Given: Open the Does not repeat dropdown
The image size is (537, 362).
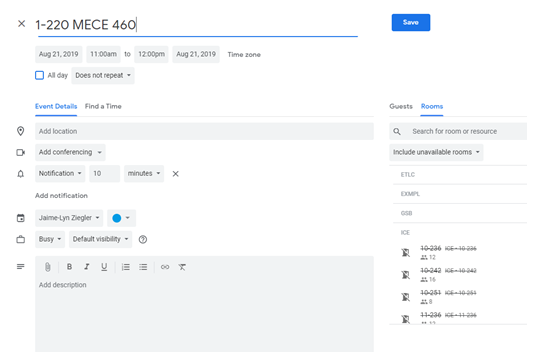Looking at the screenshot, I should point(103,76).
